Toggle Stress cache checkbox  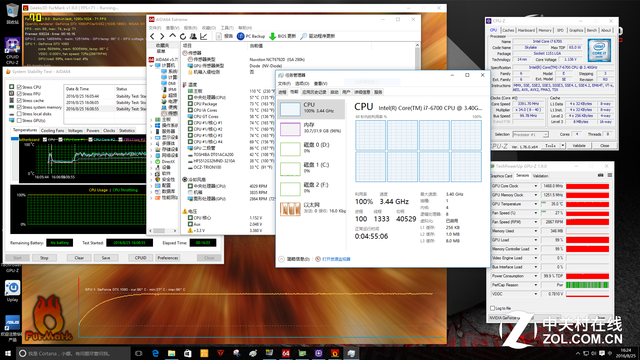click(19, 100)
